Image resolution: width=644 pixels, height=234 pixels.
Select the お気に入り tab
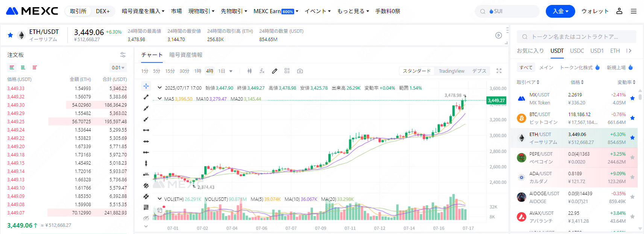coord(530,51)
